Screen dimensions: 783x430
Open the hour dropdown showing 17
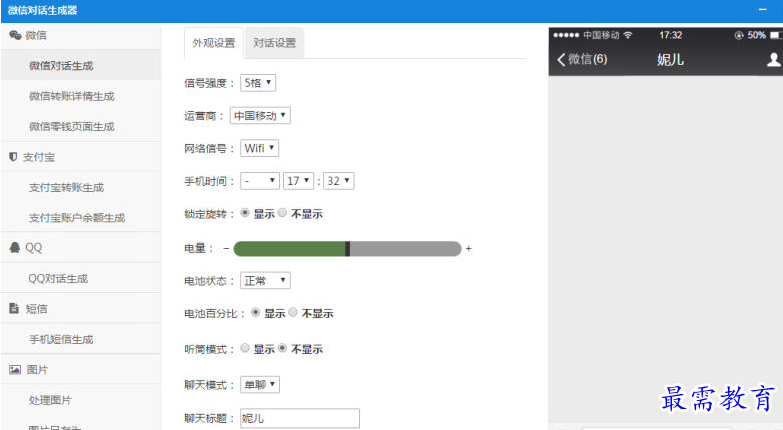click(x=298, y=181)
